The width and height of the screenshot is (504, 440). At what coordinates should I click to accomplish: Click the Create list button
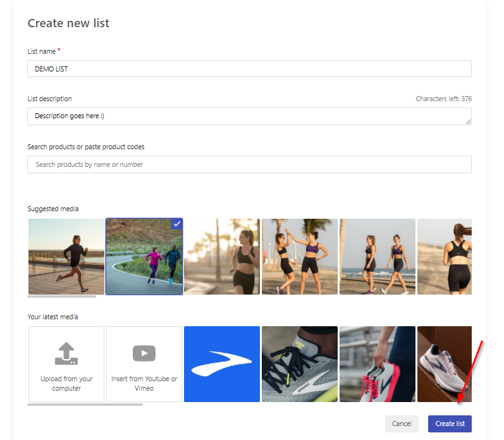[450, 424]
